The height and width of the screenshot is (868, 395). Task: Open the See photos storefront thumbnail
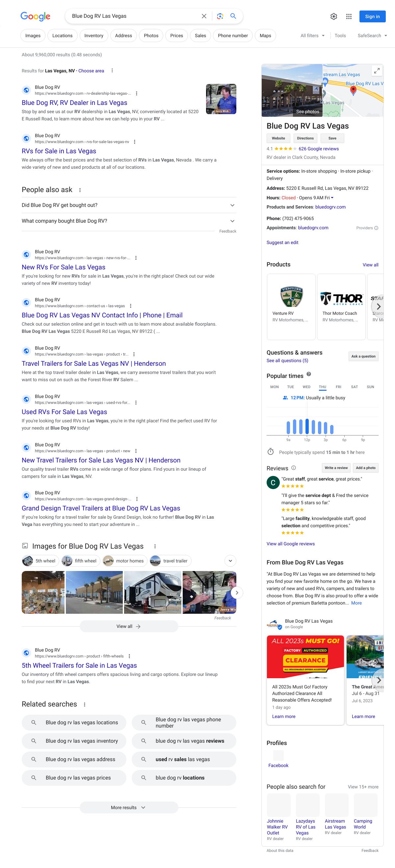pyautogui.click(x=292, y=90)
